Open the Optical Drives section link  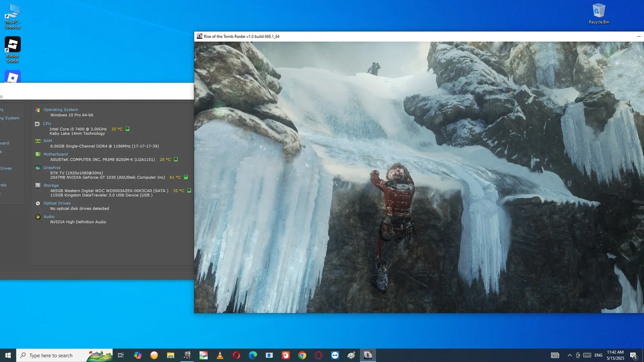[57, 203]
